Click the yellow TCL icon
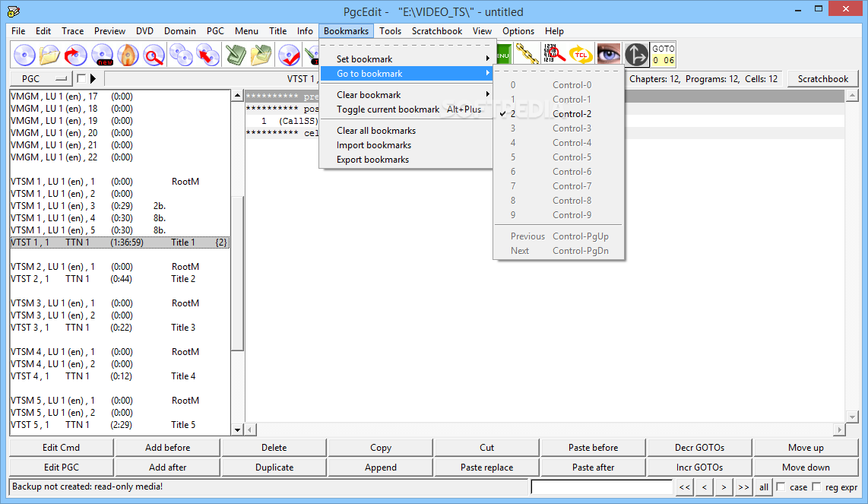Screen dimensions: 868x504 [x=581, y=54]
